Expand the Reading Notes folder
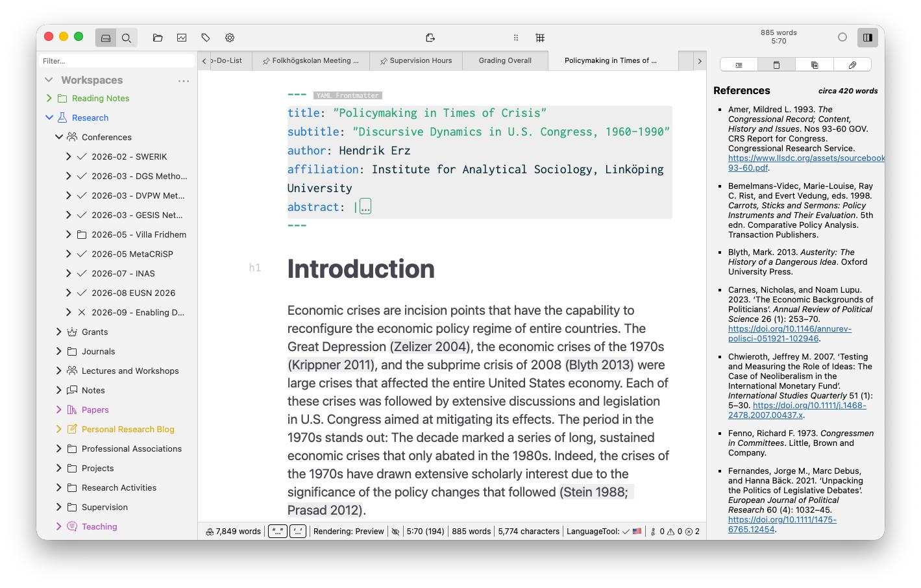Screen dimensions: 921x588 49,98
